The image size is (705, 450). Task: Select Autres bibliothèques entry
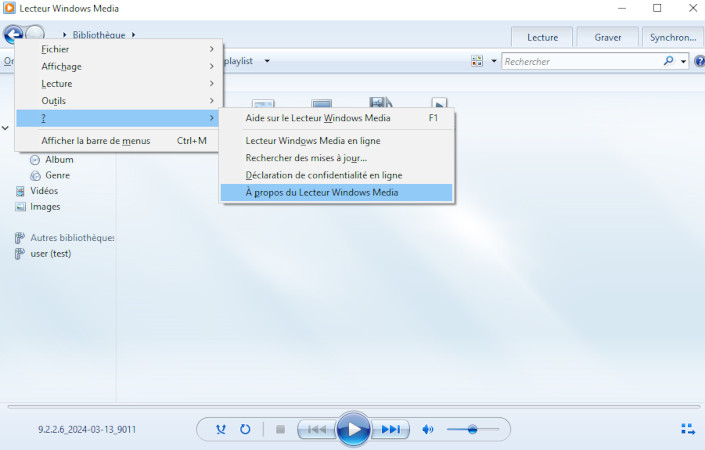[x=72, y=237]
